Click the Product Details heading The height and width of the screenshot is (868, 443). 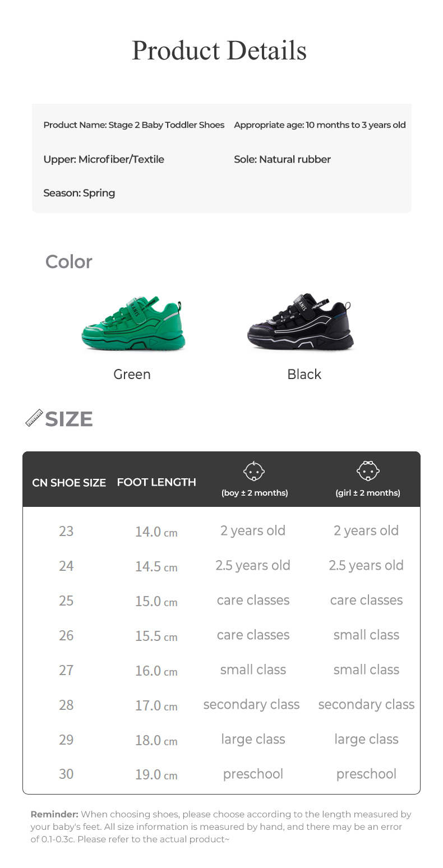[219, 50]
